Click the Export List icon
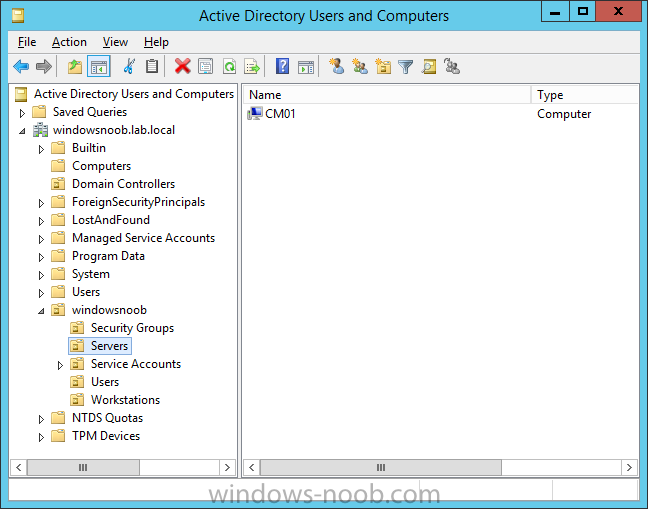The height and width of the screenshot is (509, 648). (252, 66)
